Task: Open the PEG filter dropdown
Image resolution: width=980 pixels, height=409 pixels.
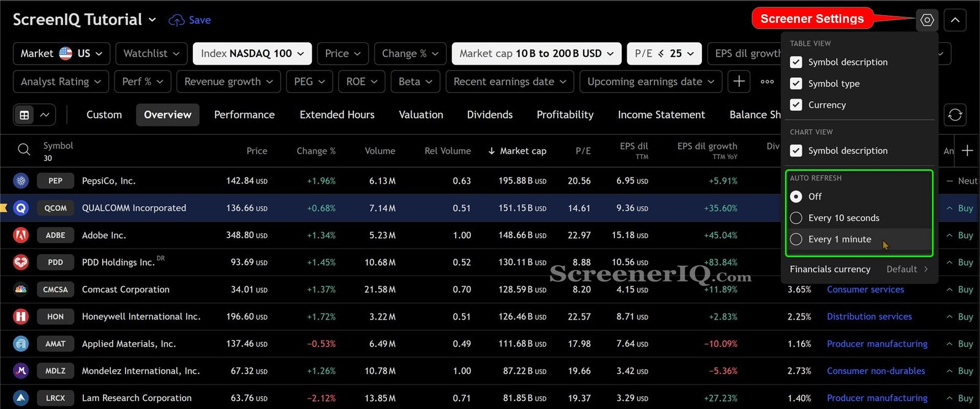Action: (x=309, y=81)
